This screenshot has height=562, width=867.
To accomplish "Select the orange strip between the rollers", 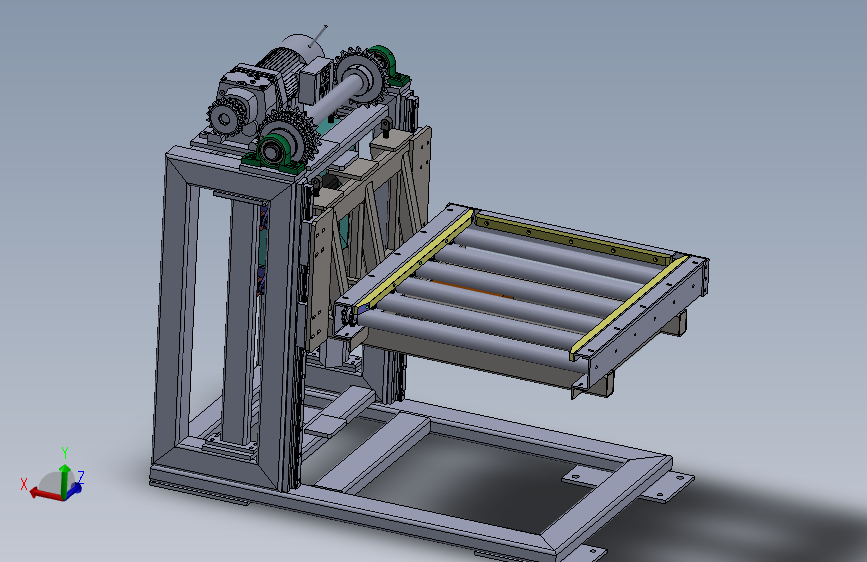I will tap(470, 288).
